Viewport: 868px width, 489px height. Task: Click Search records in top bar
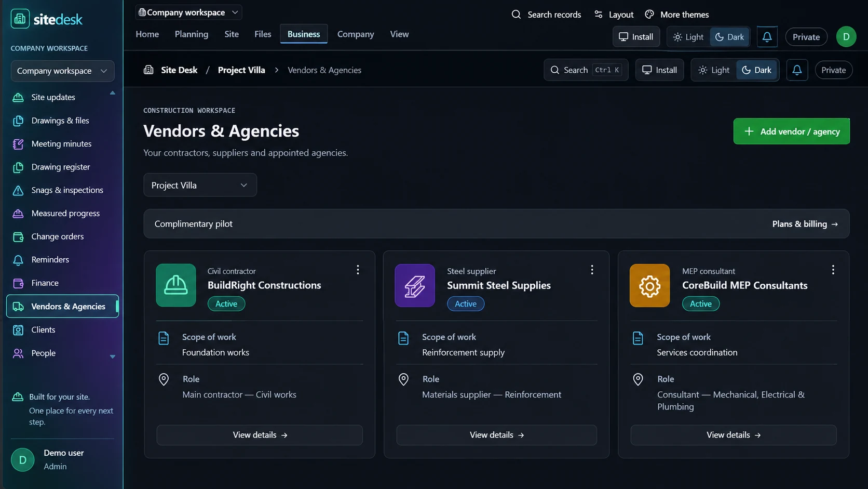[546, 15]
